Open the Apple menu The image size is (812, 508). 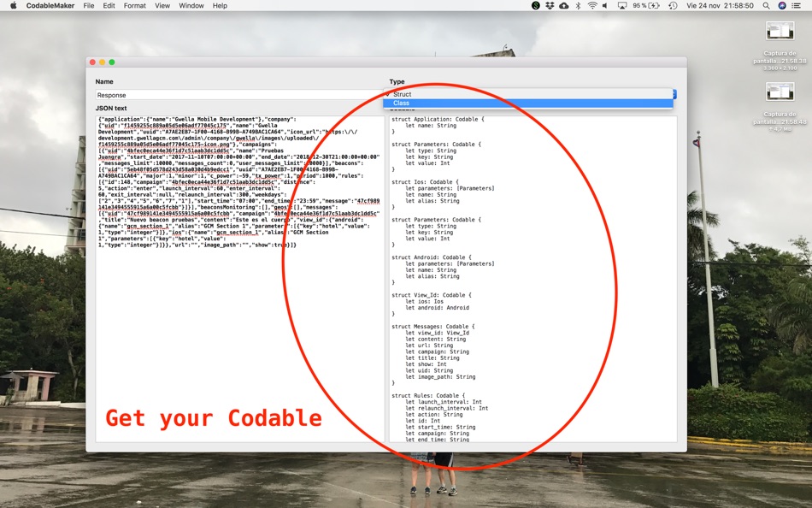(x=14, y=6)
